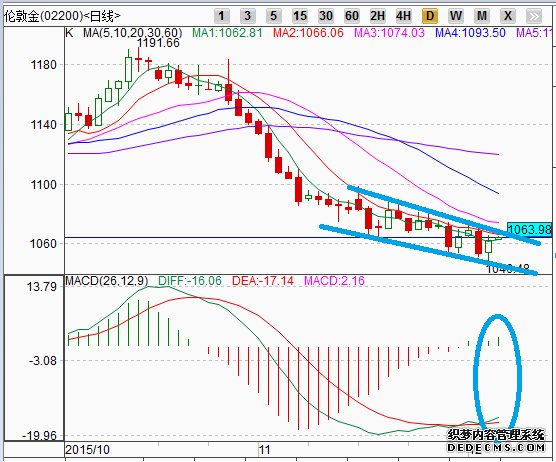The image size is (556, 462).
Task: Click the -3.08 MACD axis label
Action: (x=43, y=361)
